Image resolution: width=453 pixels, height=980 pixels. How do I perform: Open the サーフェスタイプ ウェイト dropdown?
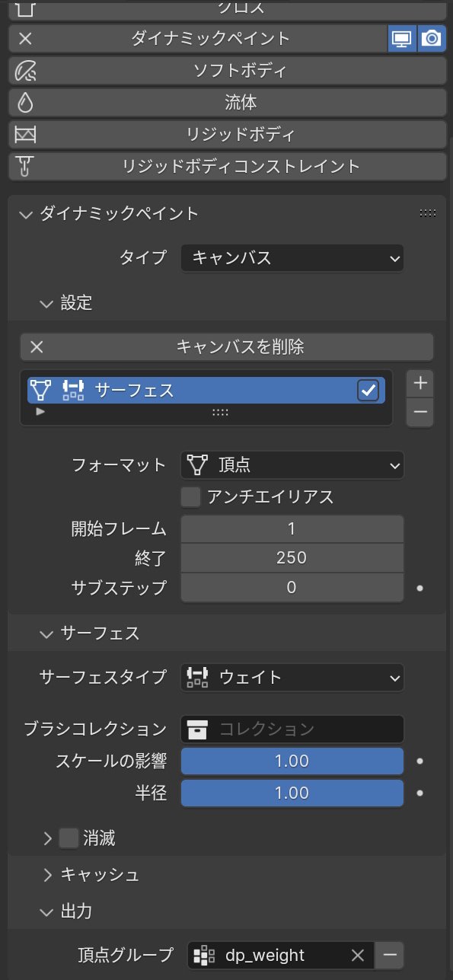(x=292, y=677)
